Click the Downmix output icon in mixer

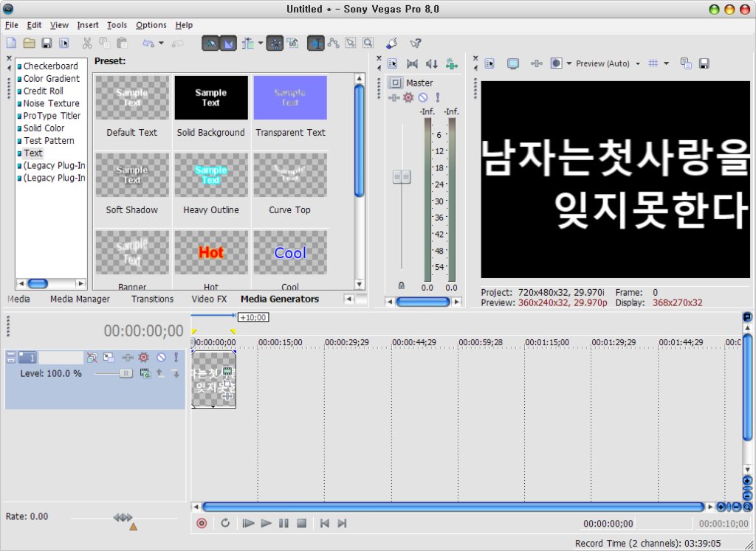[x=412, y=63]
